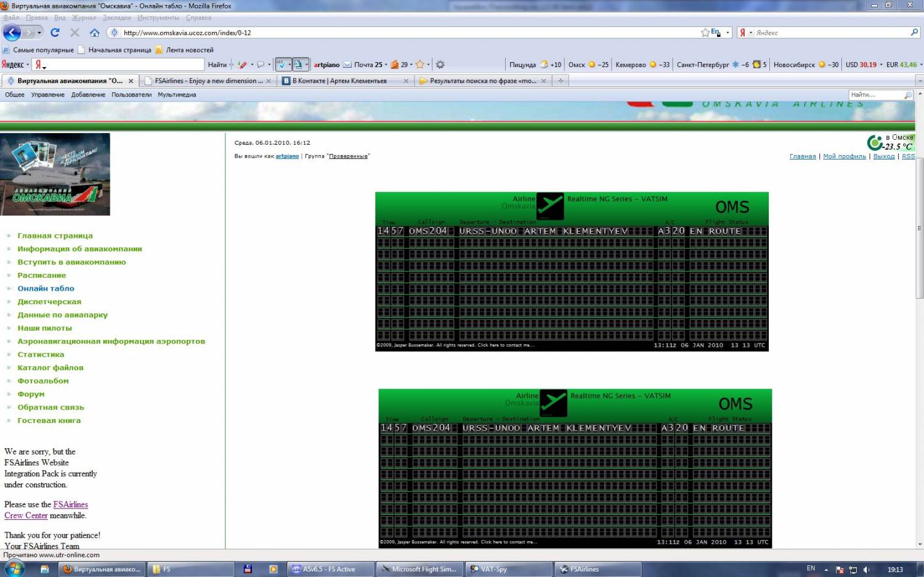Click the Омск weather sun icon
The image size is (924, 577).
coord(592,65)
